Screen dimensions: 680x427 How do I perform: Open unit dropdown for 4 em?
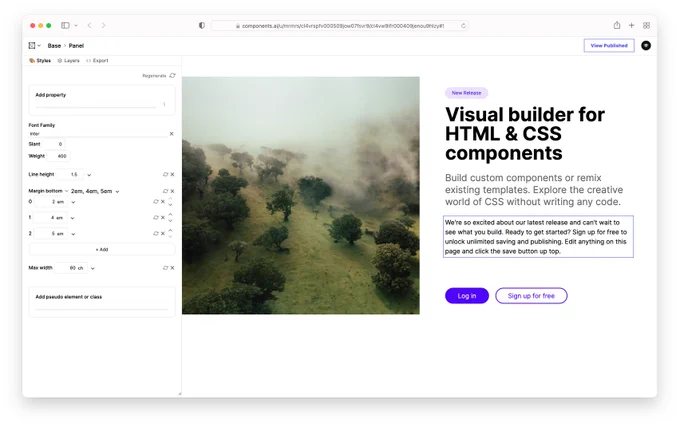(72, 218)
